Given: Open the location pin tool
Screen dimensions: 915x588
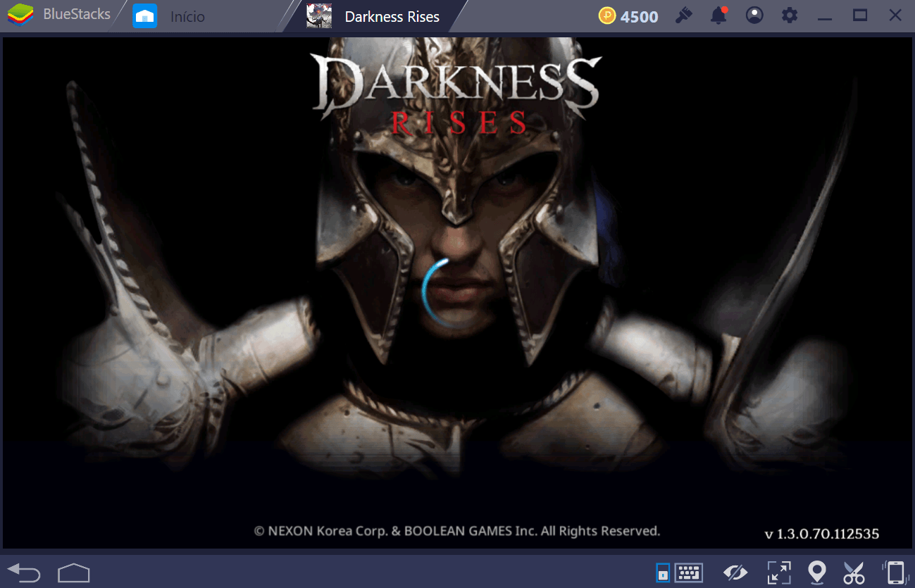Looking at the screenshot, I should [816, 573].
